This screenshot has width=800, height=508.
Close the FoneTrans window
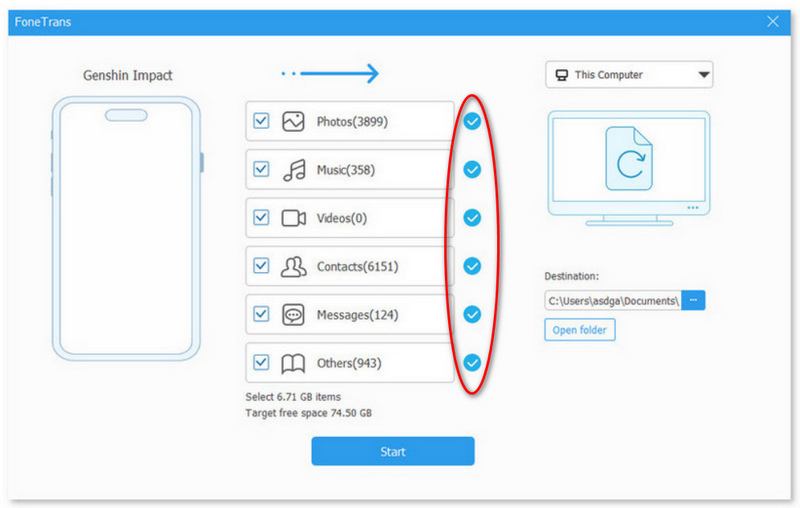(x=773, y=21)
